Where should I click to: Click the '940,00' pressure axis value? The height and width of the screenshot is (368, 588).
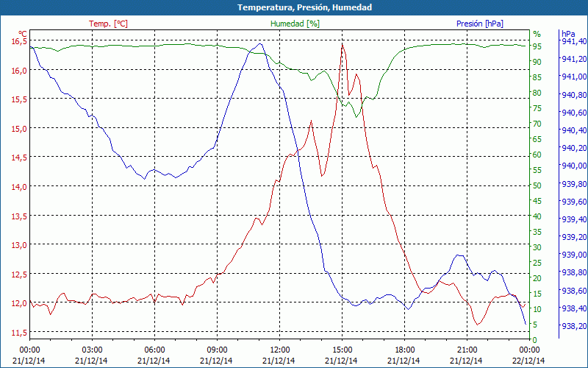pyautogui.click(x=575, y=166)
